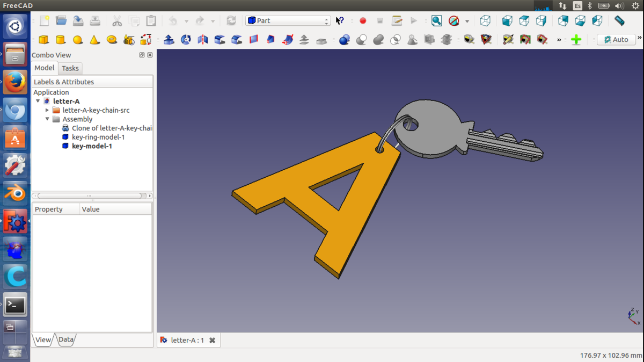Create a Part Box primitive
Viewport: 644px width, 362px height.
43,39
